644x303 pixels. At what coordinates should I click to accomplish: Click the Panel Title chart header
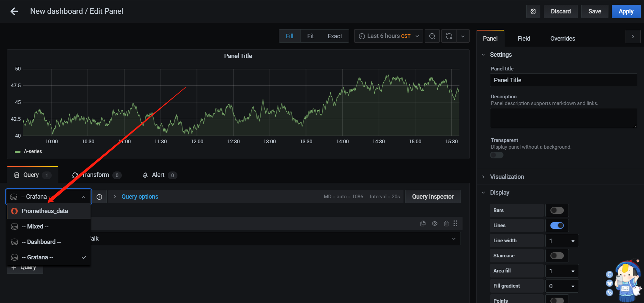(x=238, y=56)
